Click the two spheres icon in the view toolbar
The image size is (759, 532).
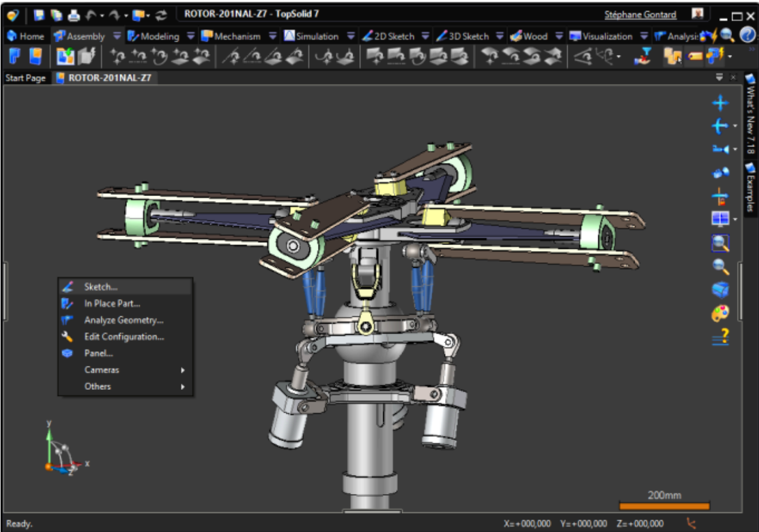(x=720, y=173)
